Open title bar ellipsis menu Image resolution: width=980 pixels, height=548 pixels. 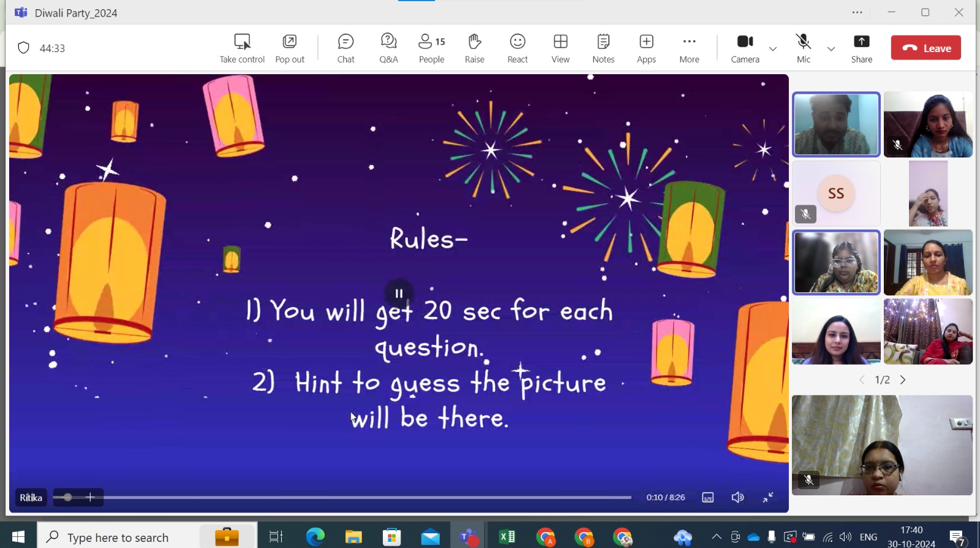(858, 12)
